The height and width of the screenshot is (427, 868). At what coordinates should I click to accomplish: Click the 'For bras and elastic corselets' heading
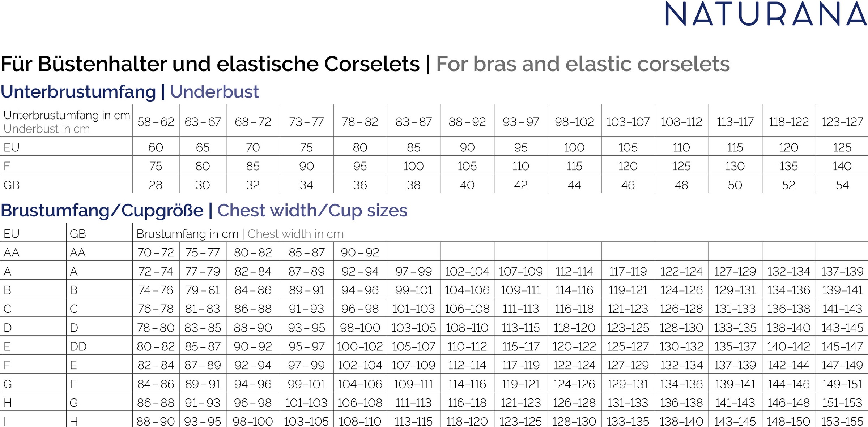click(583, 64)
